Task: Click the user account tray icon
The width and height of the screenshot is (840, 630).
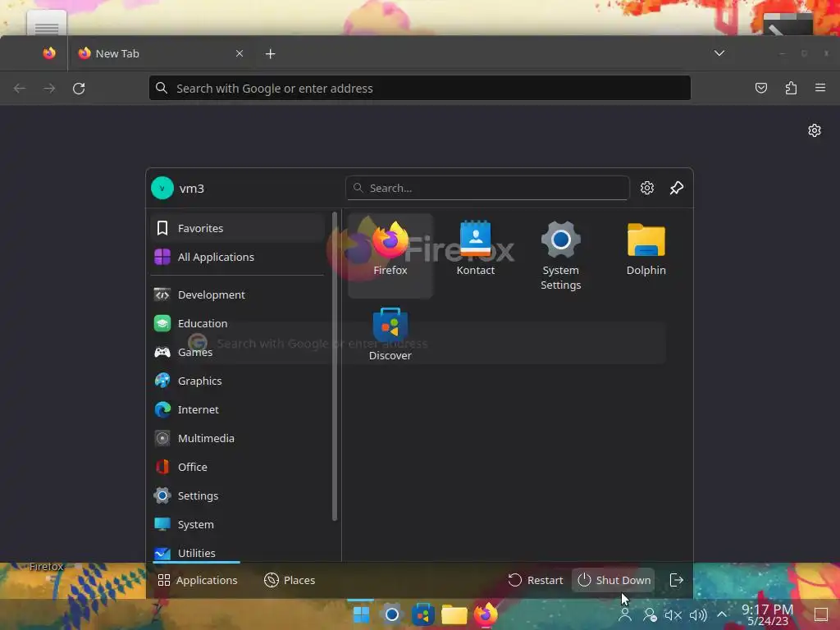Action: coord(624,615)
